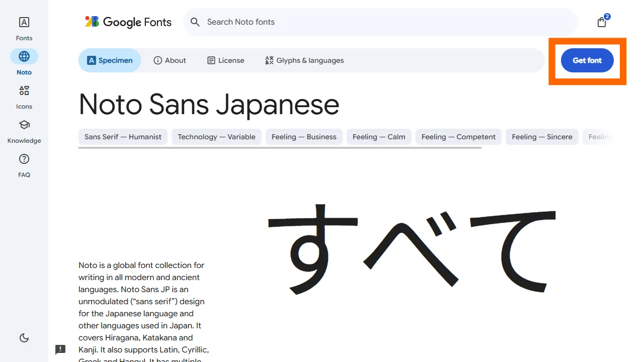Image resolution: width=644 pixels, height=362 pixels.
Task: Click the Google Fonts logo
Action: pos(128,22)
